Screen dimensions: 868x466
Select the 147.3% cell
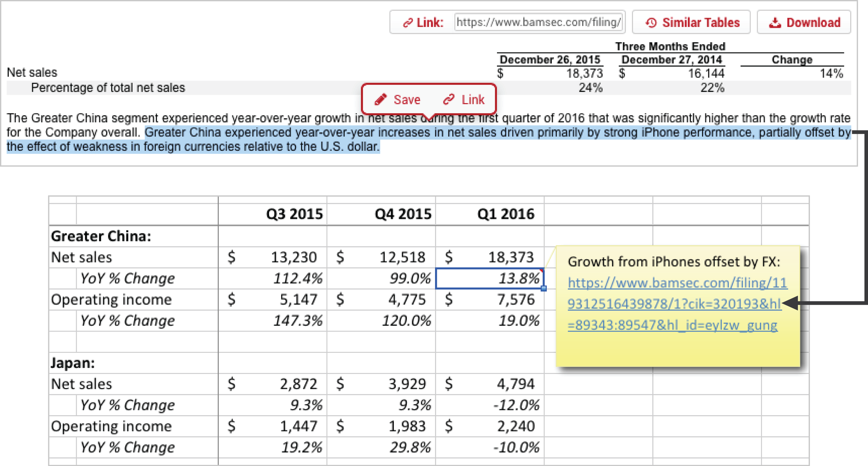pyautogui.click(x=273, y=321)
